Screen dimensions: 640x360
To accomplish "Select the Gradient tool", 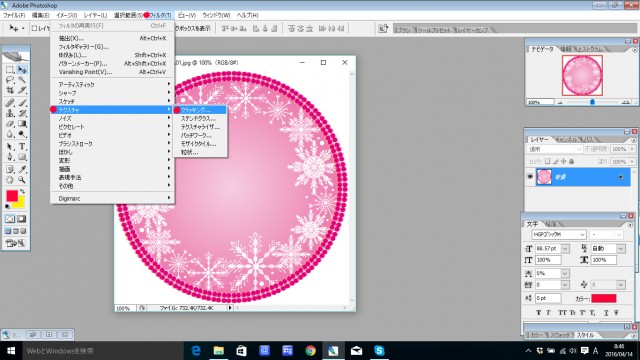I will coord(22,124).
